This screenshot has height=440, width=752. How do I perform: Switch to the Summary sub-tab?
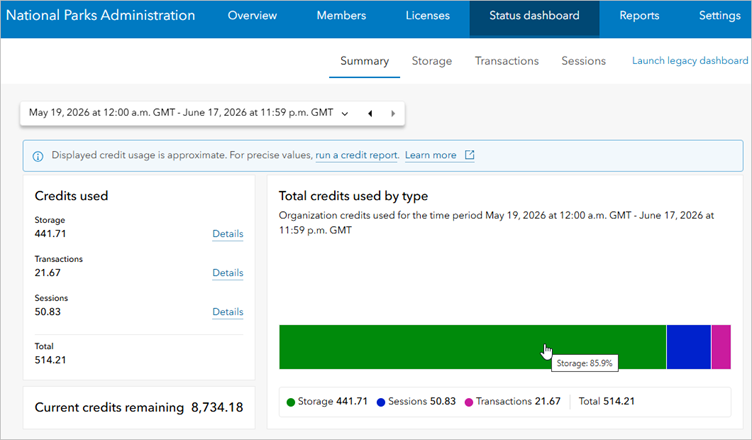coord(364,61)
